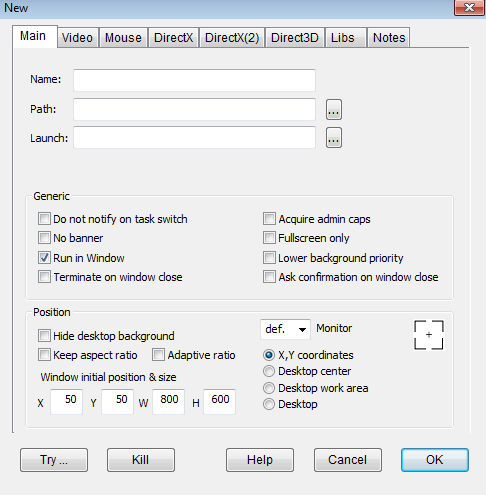Enable Fullscreen only option
Screen dimensions: 486x495
tap(269, 238)
